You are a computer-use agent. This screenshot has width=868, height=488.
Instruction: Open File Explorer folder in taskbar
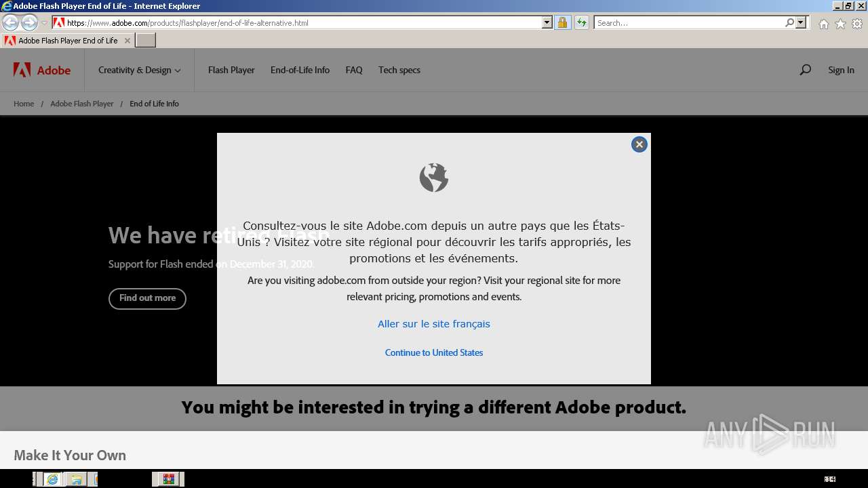pos(76,479)
